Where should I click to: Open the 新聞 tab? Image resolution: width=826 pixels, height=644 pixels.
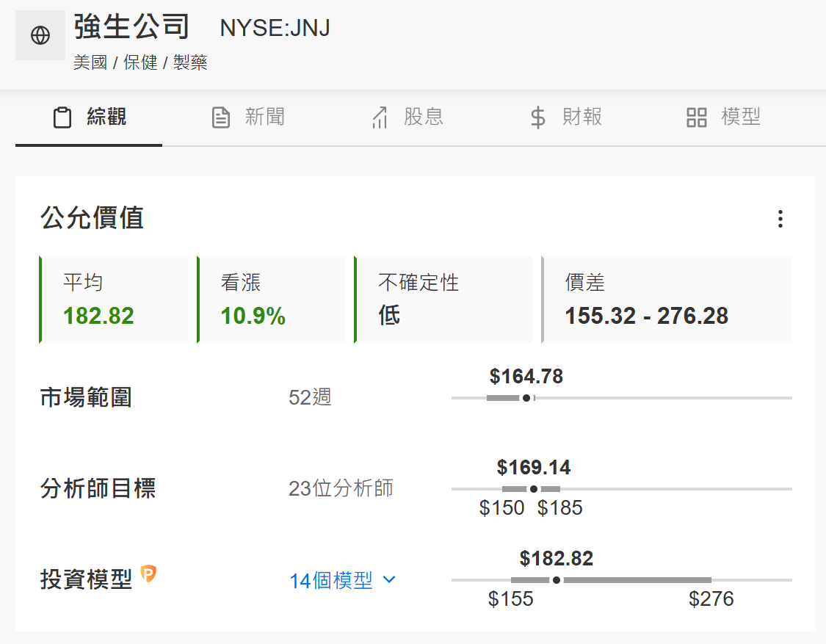point(248,117)
